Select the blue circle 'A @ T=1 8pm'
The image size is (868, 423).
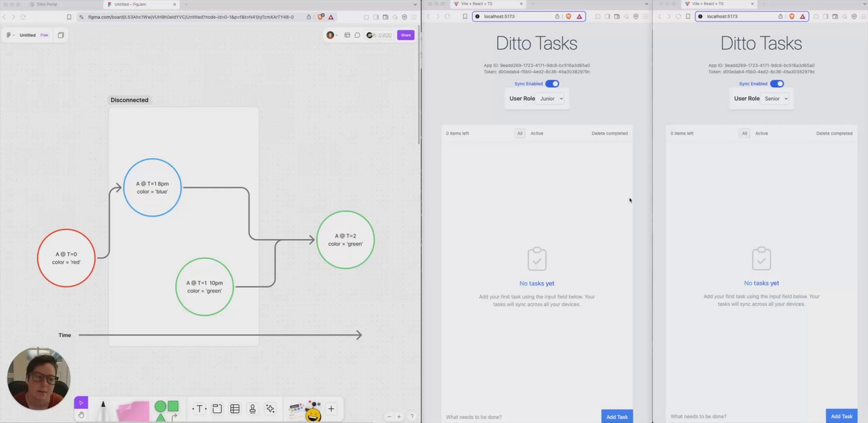(153, 187)
